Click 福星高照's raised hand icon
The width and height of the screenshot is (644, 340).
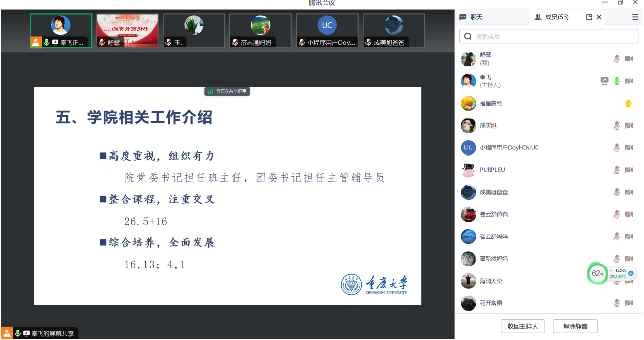[629, 103]
